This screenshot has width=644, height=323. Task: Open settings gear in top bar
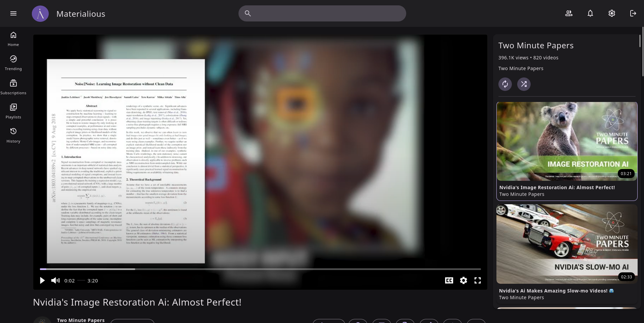point(612,13)
